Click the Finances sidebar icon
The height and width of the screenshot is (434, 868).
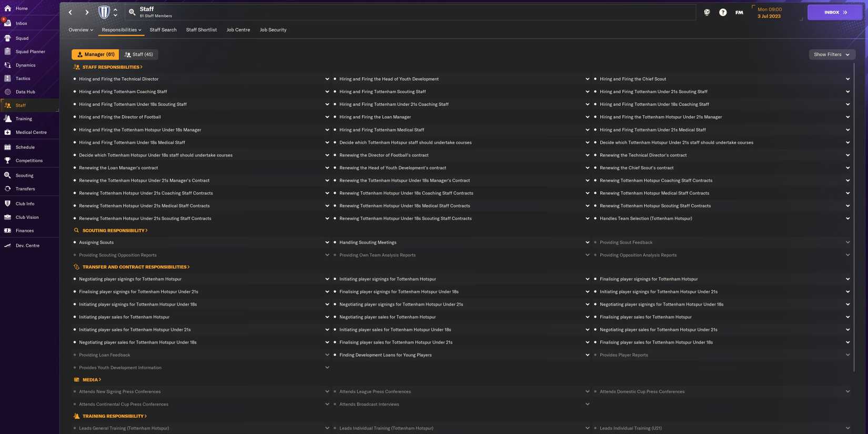click(x=8, y=230)
